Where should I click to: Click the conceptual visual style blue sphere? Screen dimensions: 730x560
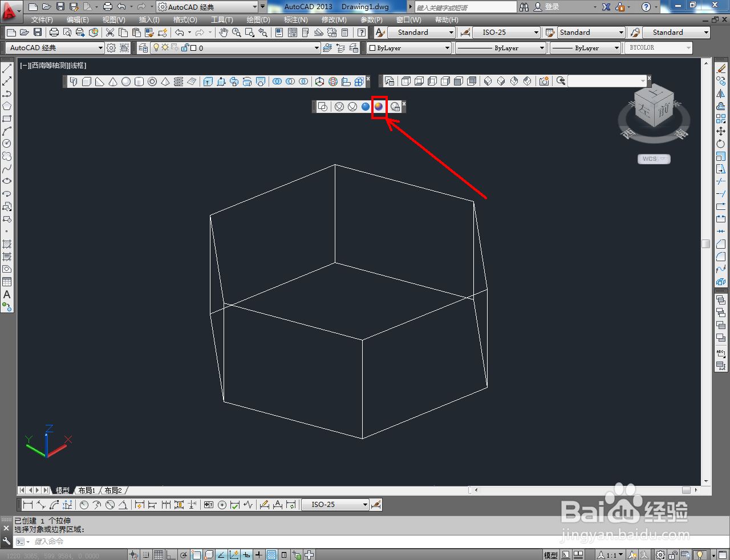366,107
